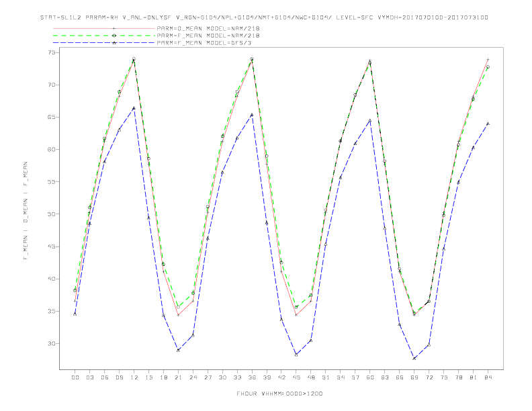This screenshot has height=411, width=532.
Task: Click the x-axis forecast hour label 63
Action: coord(385,377)
